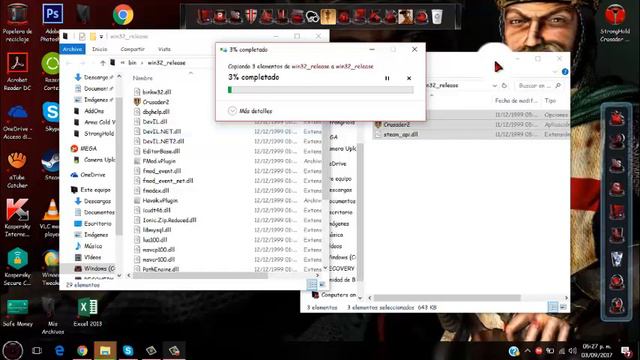This screenshot has width=640, height=360.
Task: Go up one folder in left Explorer
Action: [102, 63]
